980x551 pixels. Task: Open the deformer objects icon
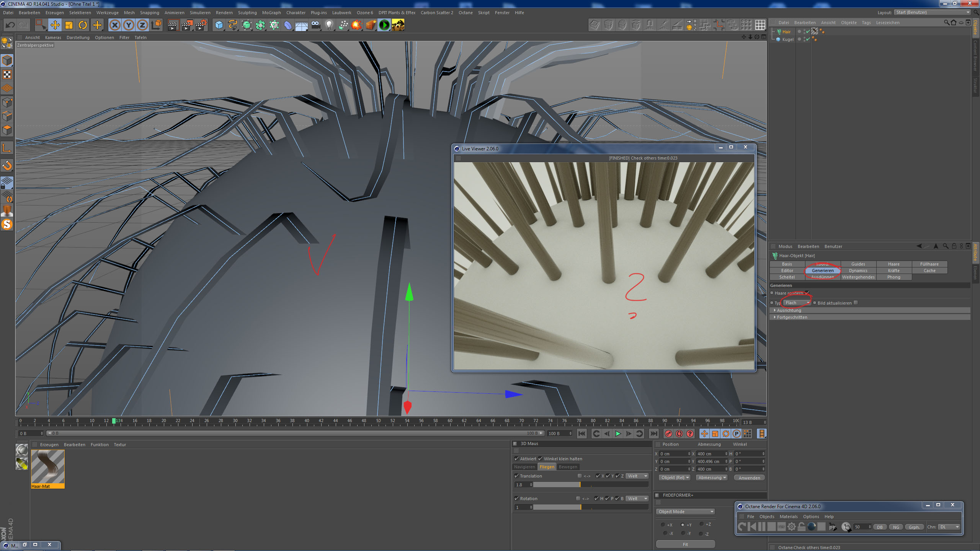[x=288, y=25]
